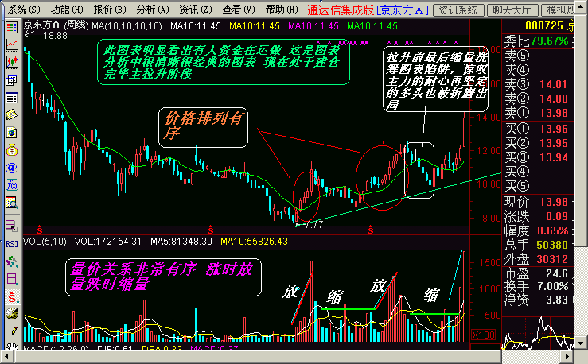The height and width of the screenshot is (364, 588).
Task: Open the 分析 menu
Action: (x=152, y=10)
